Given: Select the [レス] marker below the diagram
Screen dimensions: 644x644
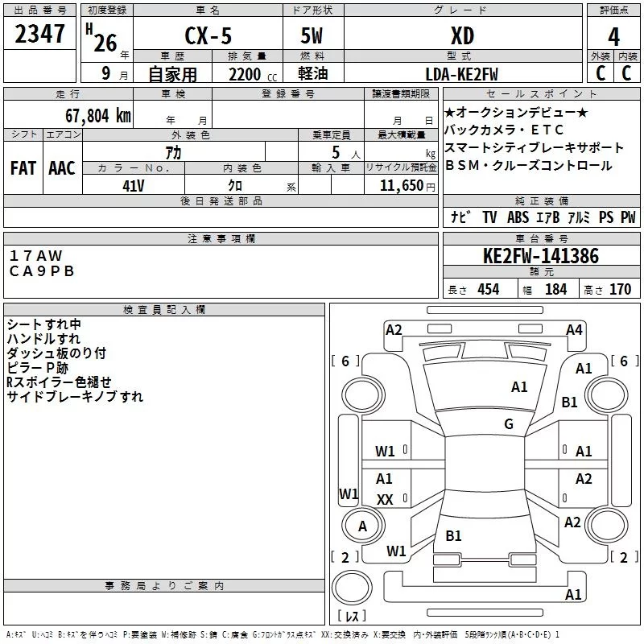Looking at the screenshot, I should 351,615.
